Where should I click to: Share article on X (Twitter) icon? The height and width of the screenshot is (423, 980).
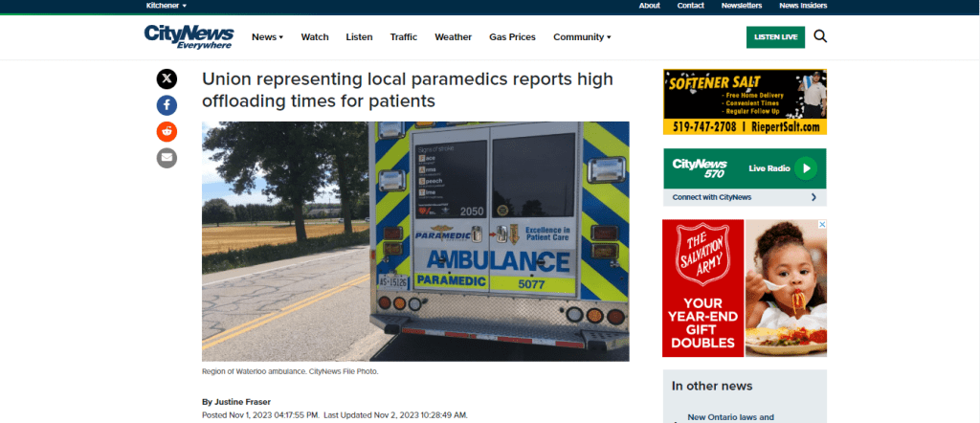pyautogui.click(x=167, y=78)
